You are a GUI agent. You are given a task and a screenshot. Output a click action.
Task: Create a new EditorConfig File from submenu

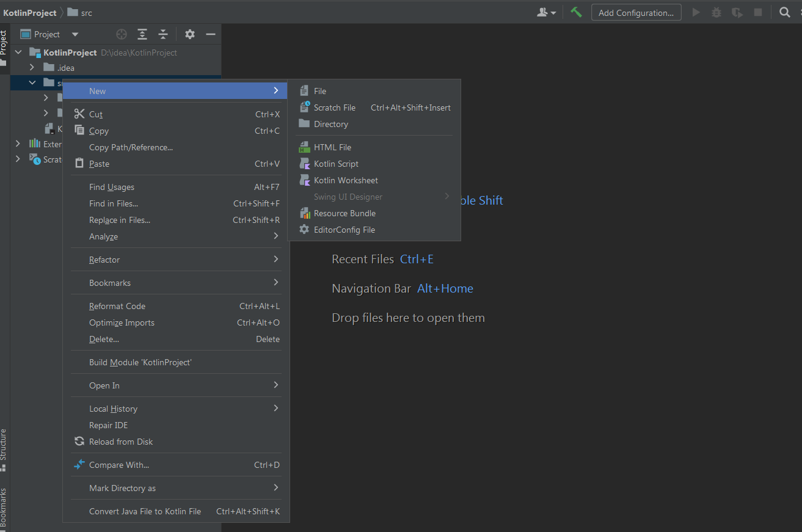point(374,230)
